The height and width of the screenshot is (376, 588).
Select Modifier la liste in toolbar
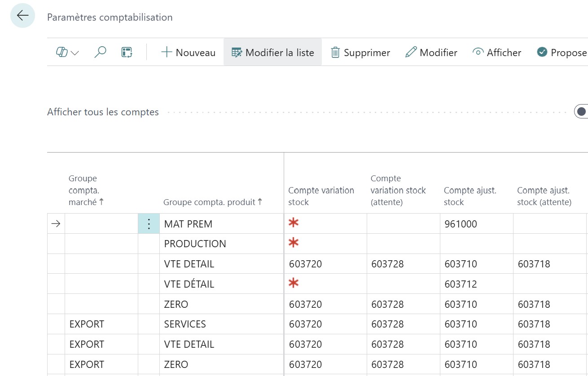click(x=272, y=52)
